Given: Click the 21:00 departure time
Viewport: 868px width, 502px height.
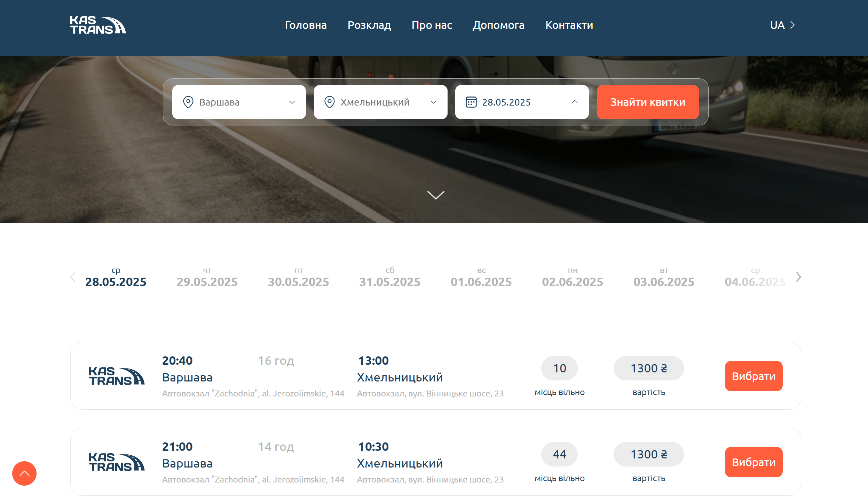Looking at the screenshot, I should coord(177,447).
